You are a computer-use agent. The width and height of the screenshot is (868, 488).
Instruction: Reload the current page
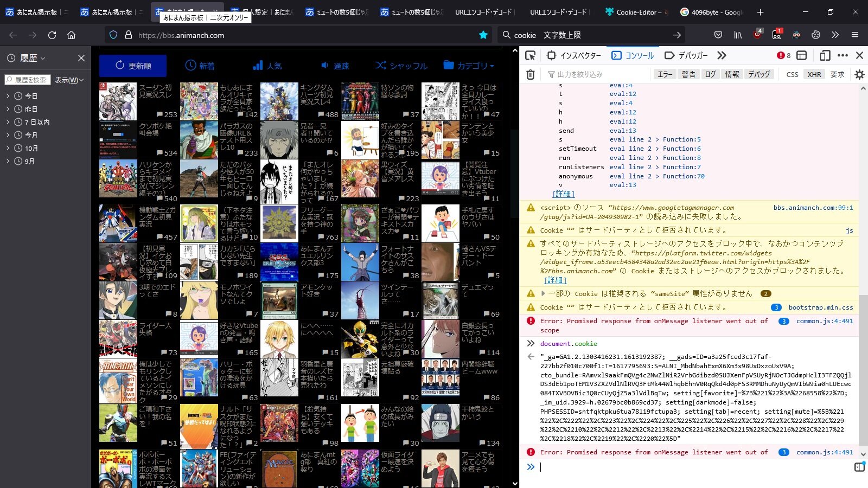(x=52, y=35)
